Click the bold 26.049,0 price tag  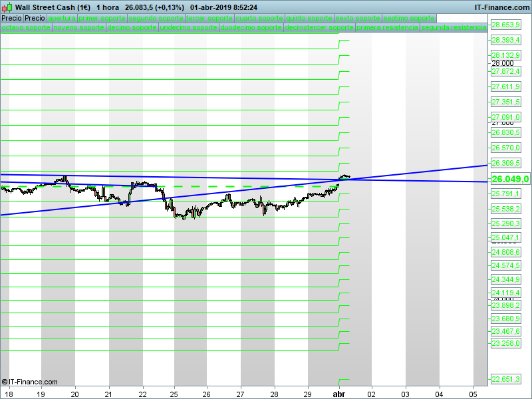tap(509, 179)
